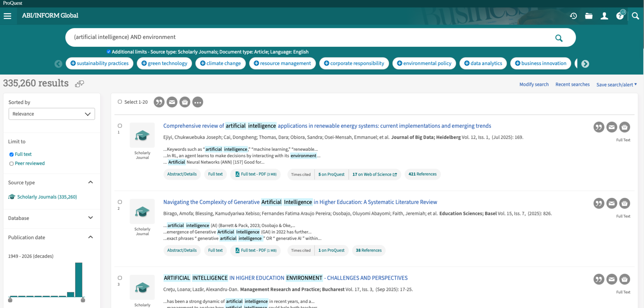Click the search magnifier inside the search box
Screen dimensions: 644x308
[559, 38]
